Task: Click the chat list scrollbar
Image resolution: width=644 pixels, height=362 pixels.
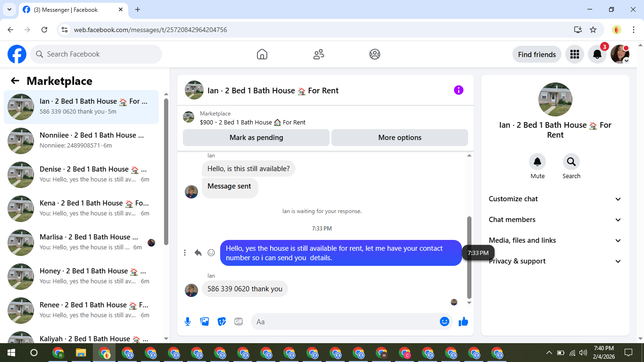Action: click(166, 172)
